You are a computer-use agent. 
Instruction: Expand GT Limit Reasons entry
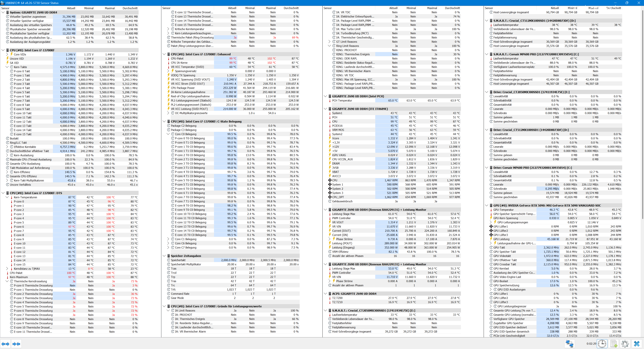tap(329, 42)
